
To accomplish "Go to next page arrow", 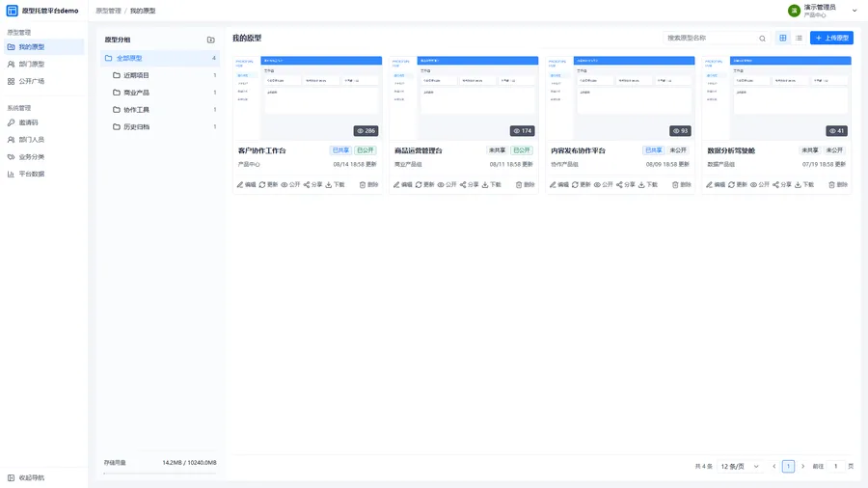I will point(802,467).
